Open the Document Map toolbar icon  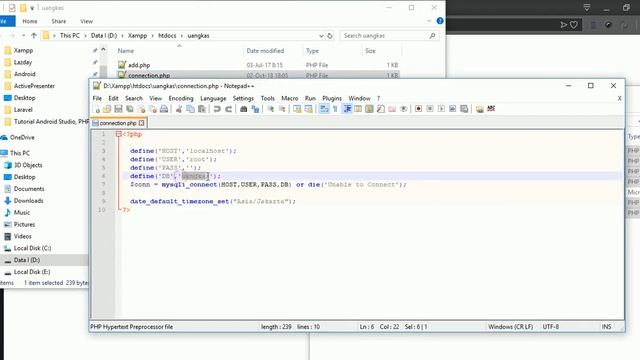pyautogui.click(x=369, y=109)
